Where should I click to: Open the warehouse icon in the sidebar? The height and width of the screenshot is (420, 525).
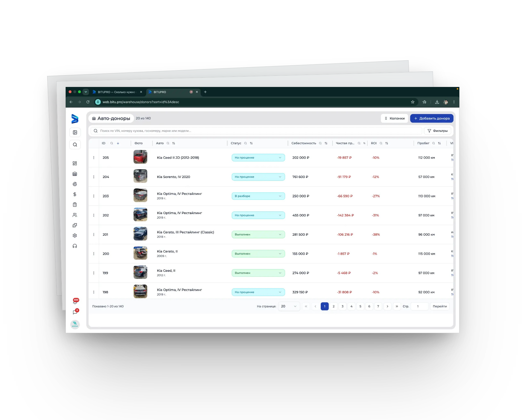pyautogui.click(x=75, y=174)
